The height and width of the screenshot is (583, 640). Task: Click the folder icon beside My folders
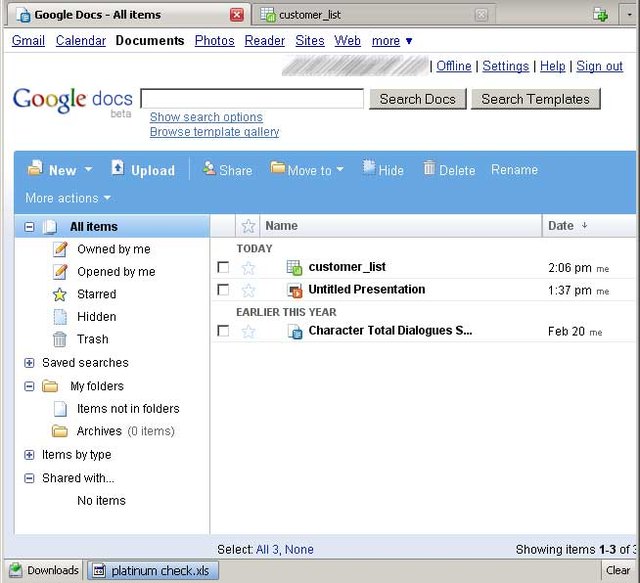(50, 386)
